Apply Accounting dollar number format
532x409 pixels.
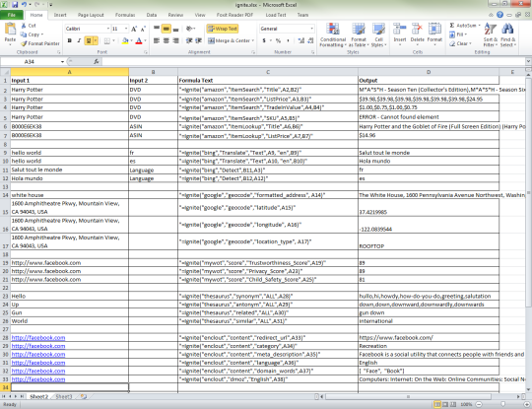[x=264, y=40]
